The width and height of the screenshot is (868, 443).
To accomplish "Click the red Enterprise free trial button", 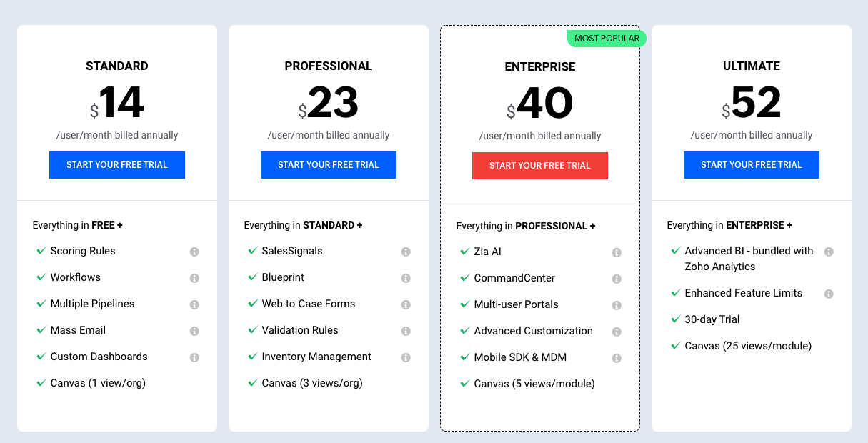I will click(x=540, y=166).
